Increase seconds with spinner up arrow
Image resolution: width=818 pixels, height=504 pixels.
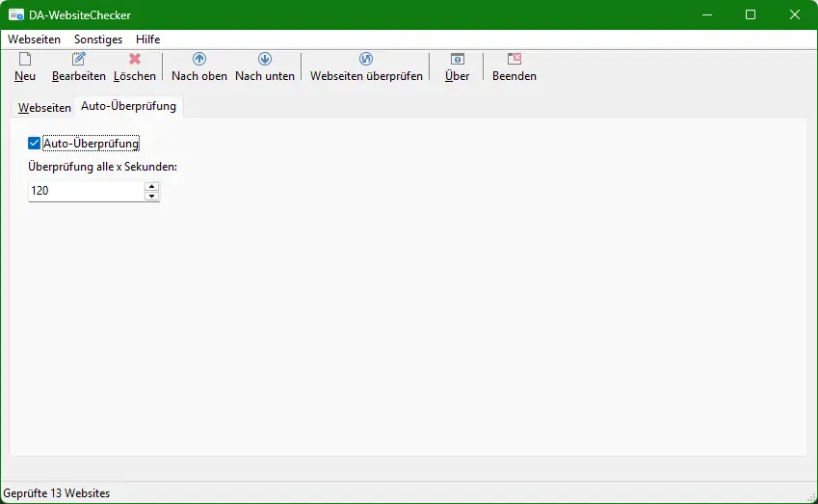pos(151,186)
